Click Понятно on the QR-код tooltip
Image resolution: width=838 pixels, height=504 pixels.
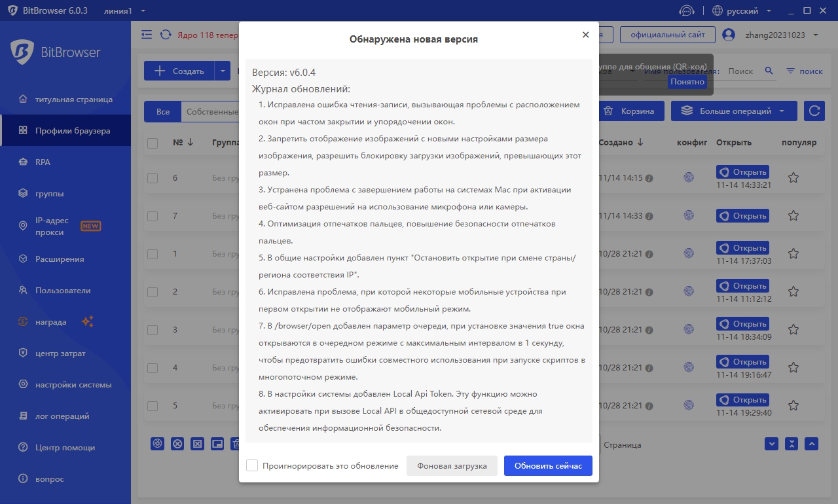(687, 82)
